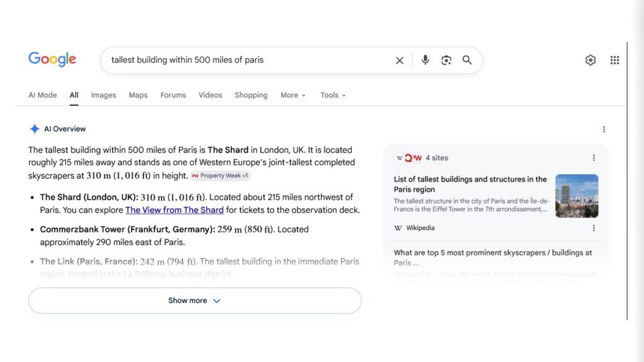Click The Link (Paris, France) bullet text

click(89, 261)
